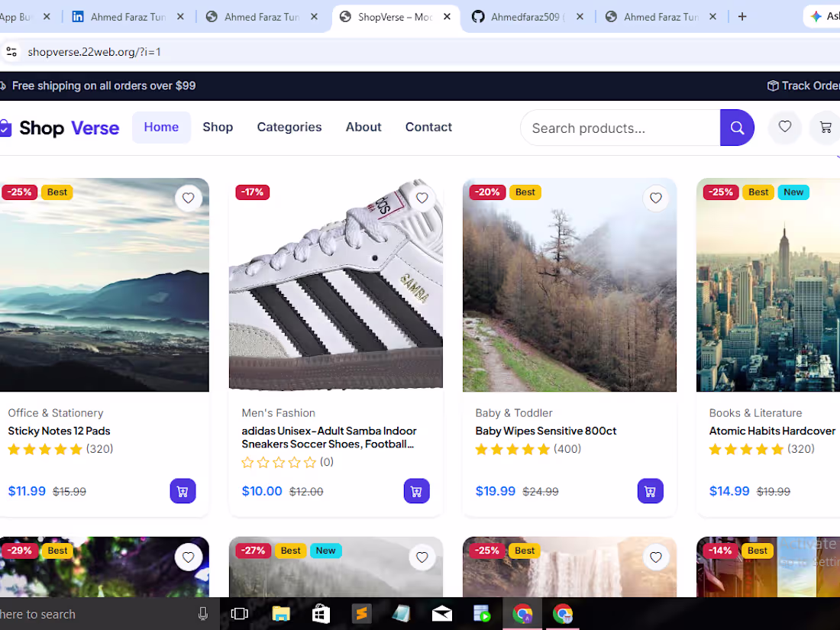Image resolution: width=840 pixels, height=630 pixels.
Task: Click the Track Order link
Action: pos(803,86)
